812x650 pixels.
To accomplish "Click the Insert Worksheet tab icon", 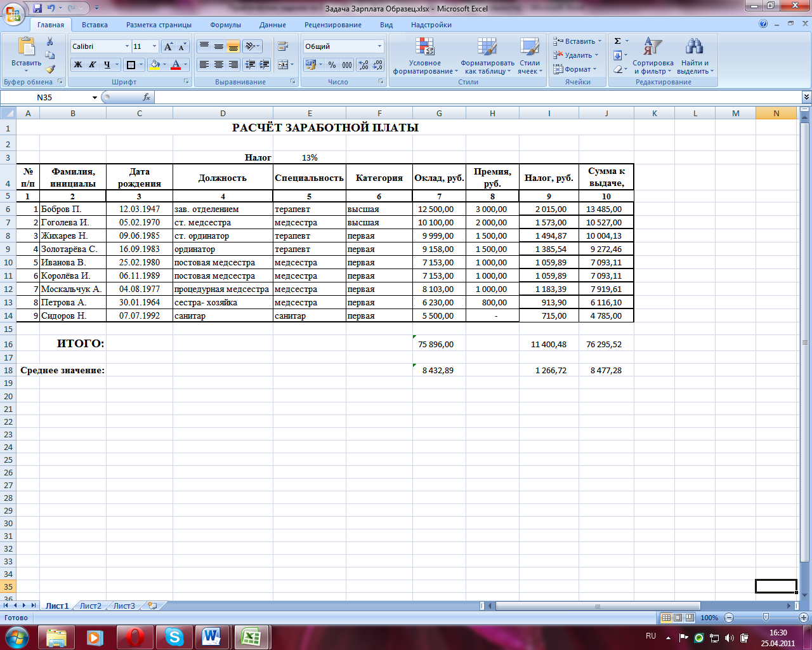I will [152, 606].
